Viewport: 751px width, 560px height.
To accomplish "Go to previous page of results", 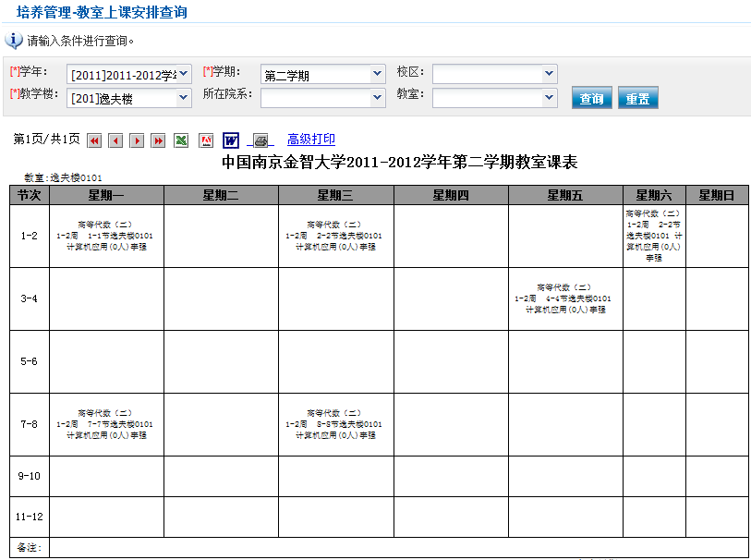I will click(115, 140).
